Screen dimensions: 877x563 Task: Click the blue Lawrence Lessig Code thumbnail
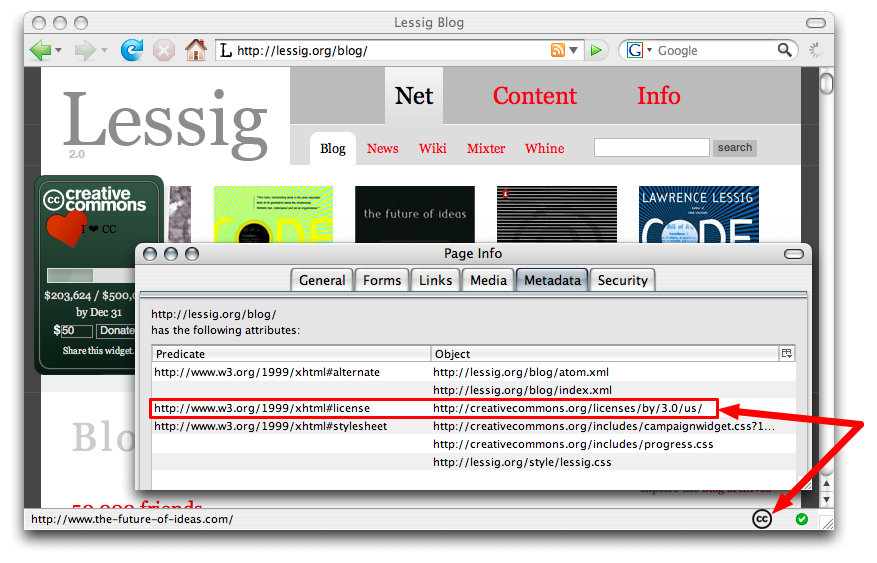pyautogui.click(x=699, y=214)
